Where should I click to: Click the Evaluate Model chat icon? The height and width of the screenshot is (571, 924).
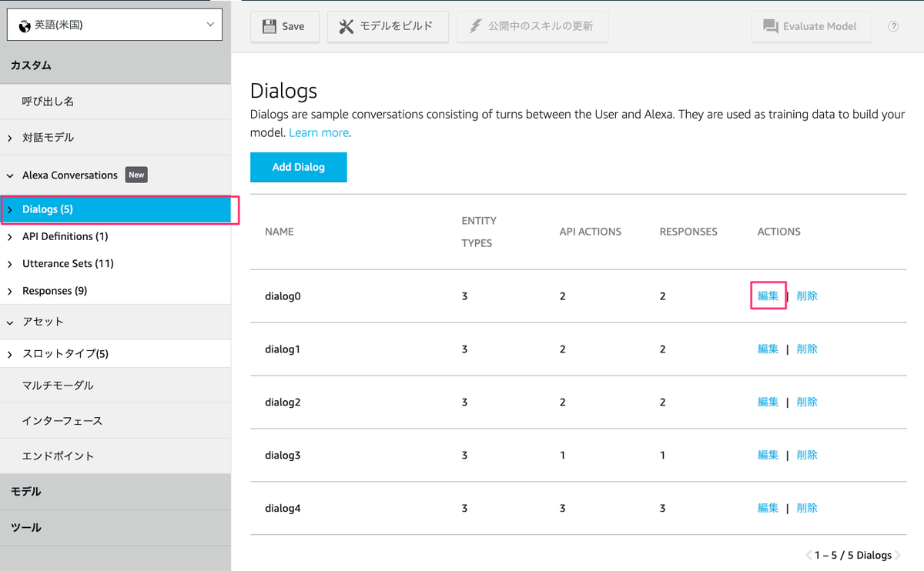(770, 26)
